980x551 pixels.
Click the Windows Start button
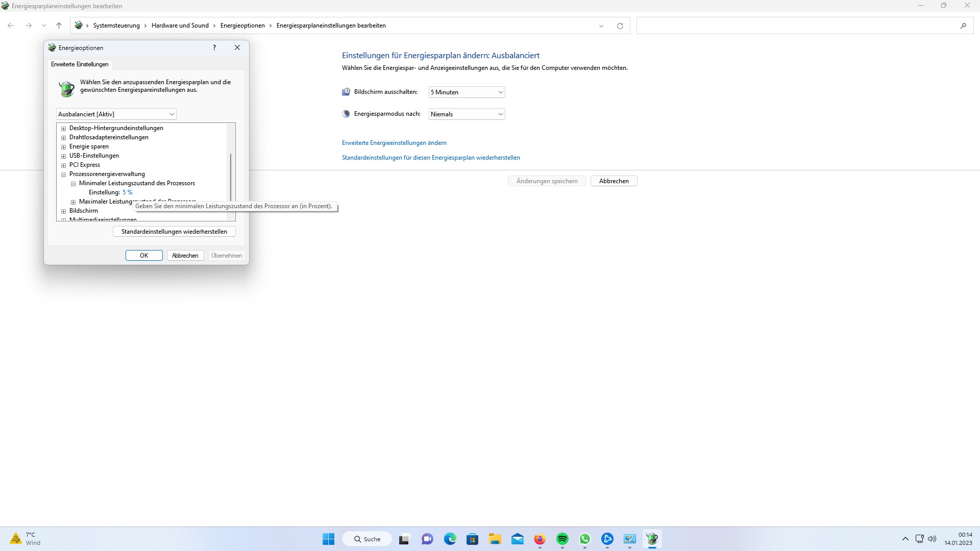point(328,539)
